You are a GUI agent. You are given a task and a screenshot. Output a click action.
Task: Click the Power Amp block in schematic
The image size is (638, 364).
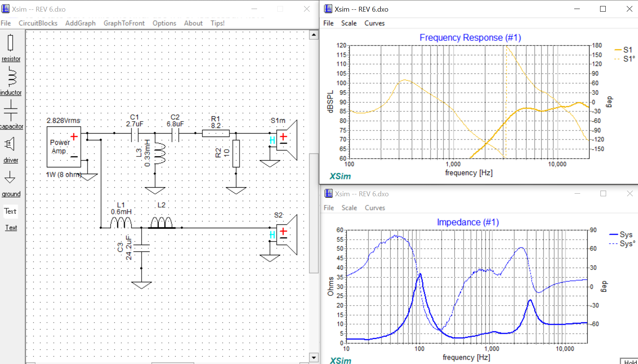pos(63,147)
